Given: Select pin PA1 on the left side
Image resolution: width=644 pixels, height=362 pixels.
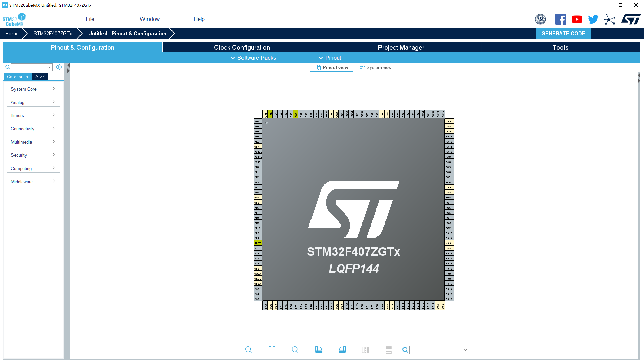Looking at the screenshot, I should 258,294.
